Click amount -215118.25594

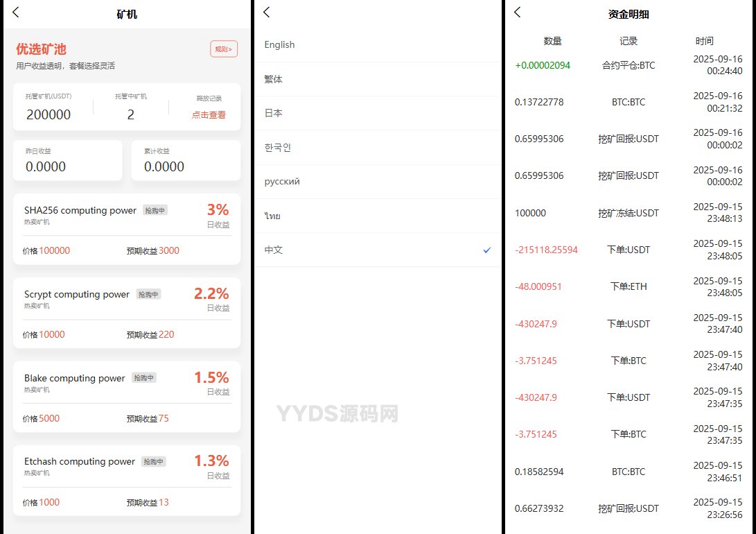pyautogui.click(x=546, y=250)
